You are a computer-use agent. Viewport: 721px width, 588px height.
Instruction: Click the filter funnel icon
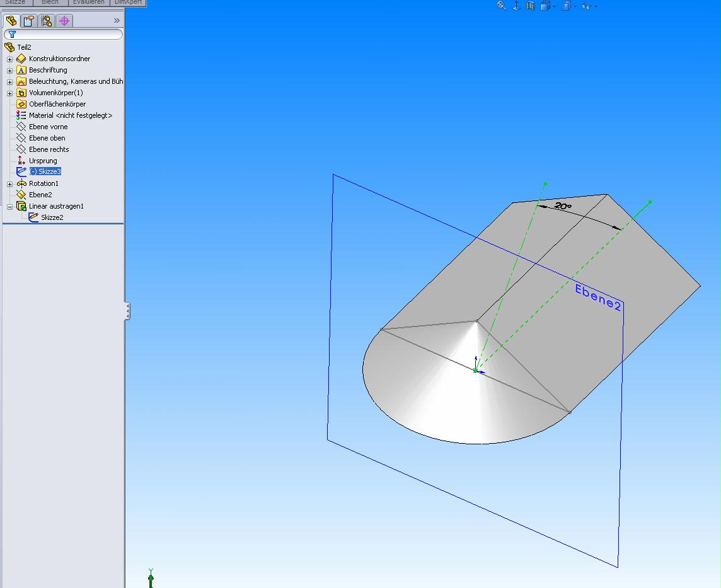[13, 35]
